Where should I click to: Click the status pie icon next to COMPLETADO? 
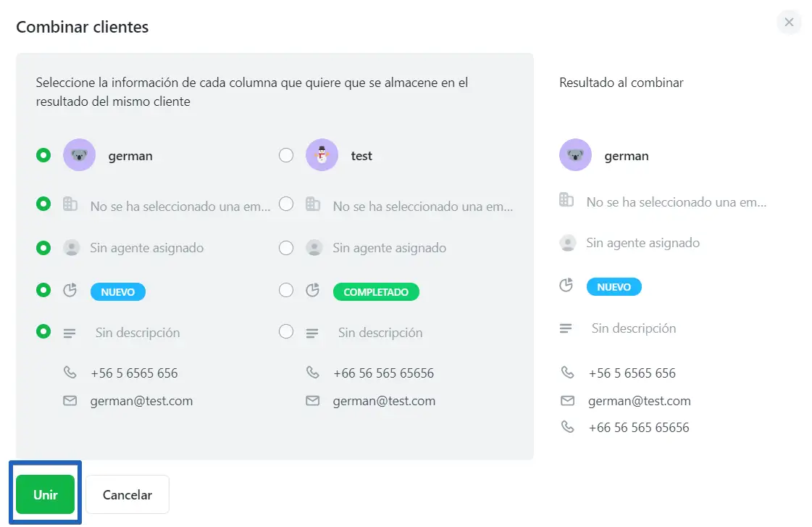313,290
